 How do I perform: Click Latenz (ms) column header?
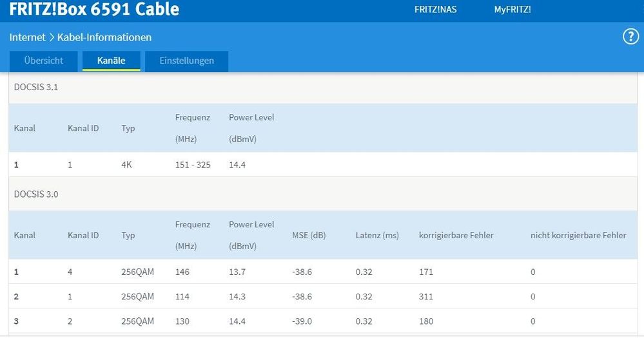[x=377, y=236]
